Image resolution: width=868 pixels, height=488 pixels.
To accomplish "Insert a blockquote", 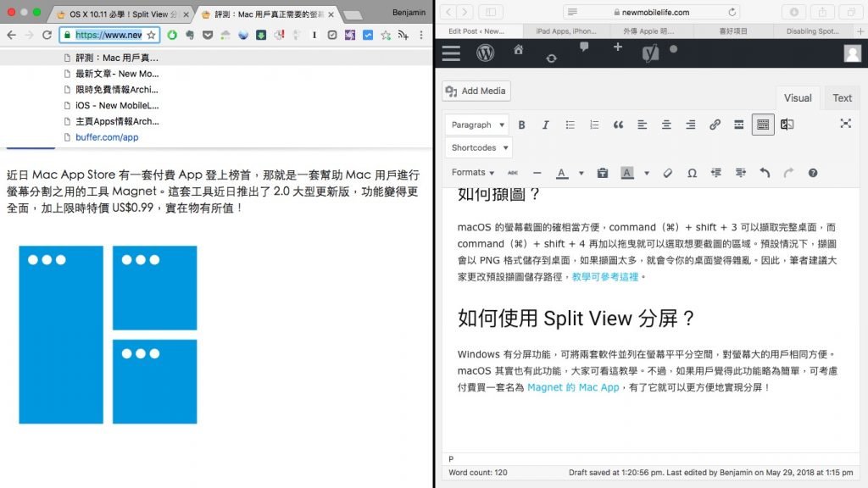I will 618,125.
